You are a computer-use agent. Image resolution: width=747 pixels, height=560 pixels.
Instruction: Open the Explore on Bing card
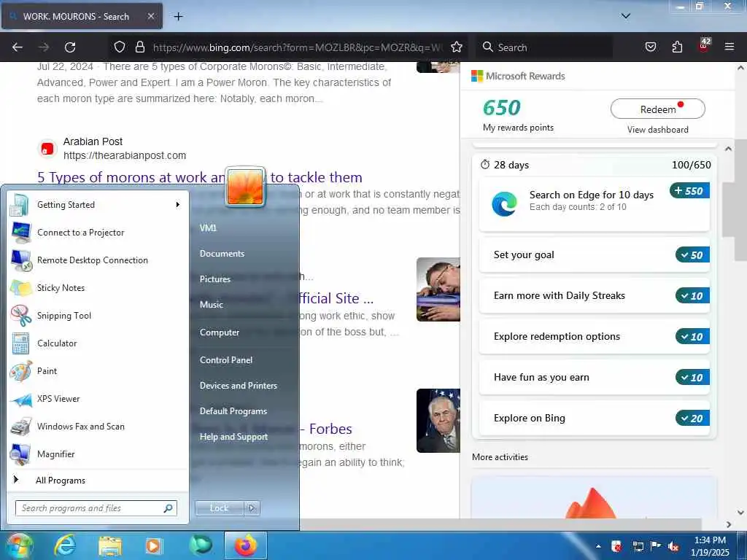pyautogui.click(x=594, y=418)
